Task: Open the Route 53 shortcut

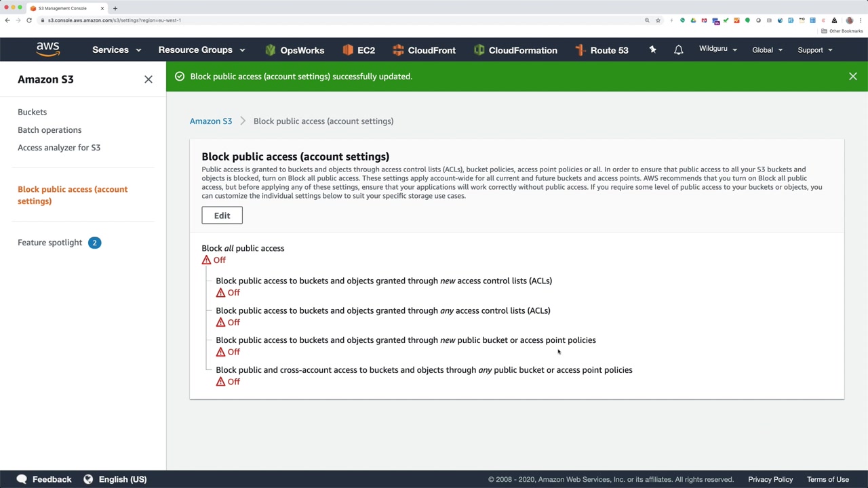Action: coord(601,50)
